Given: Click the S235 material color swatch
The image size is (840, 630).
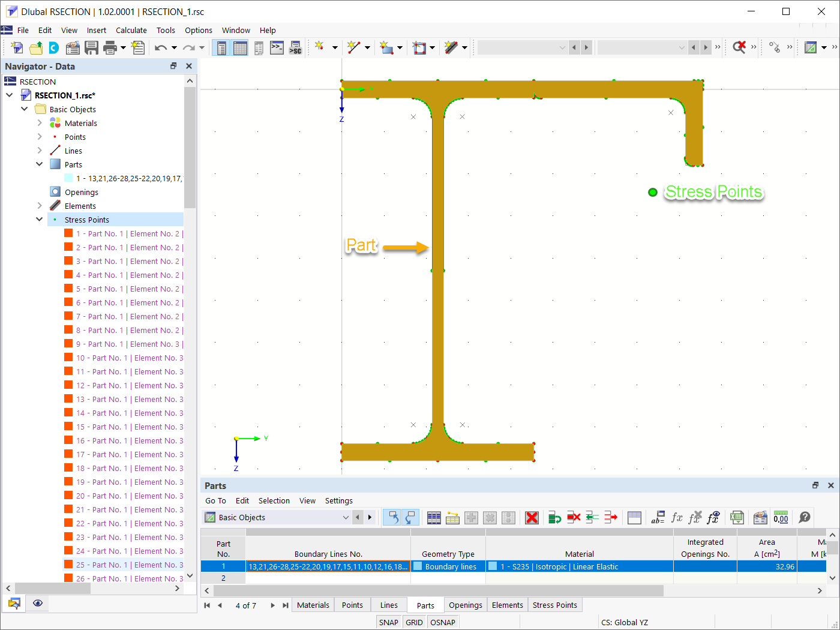Looking at the screenshot, I should point(493,566).
